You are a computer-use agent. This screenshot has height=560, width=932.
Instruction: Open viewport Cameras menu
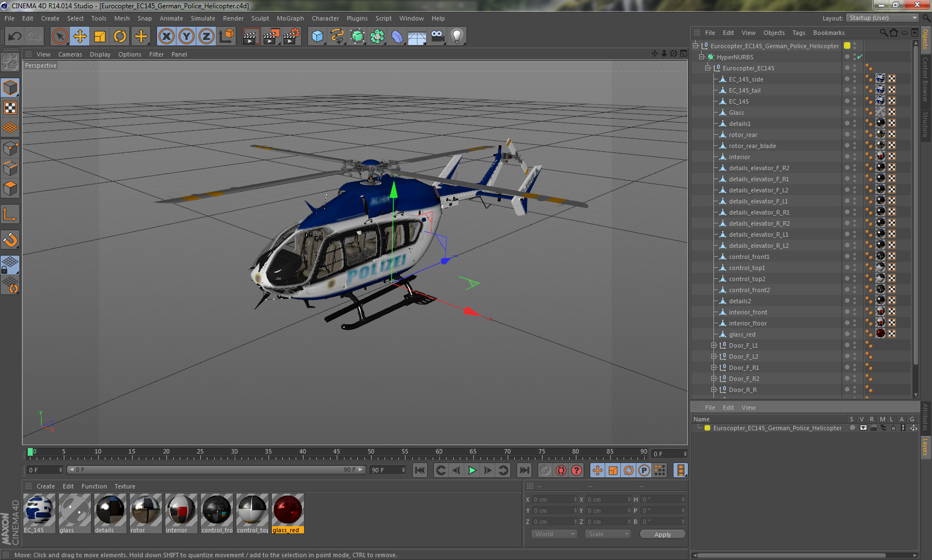(70, 54)
